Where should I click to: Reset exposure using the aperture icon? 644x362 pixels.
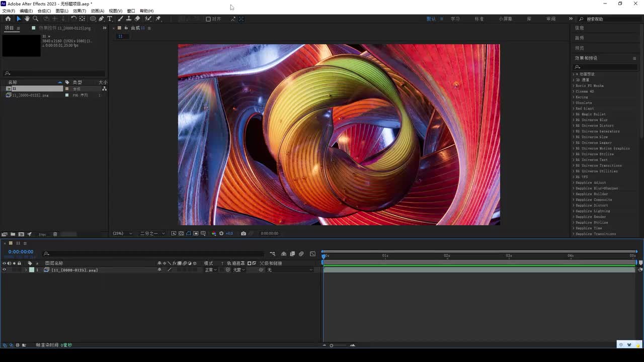click(221, 233)
